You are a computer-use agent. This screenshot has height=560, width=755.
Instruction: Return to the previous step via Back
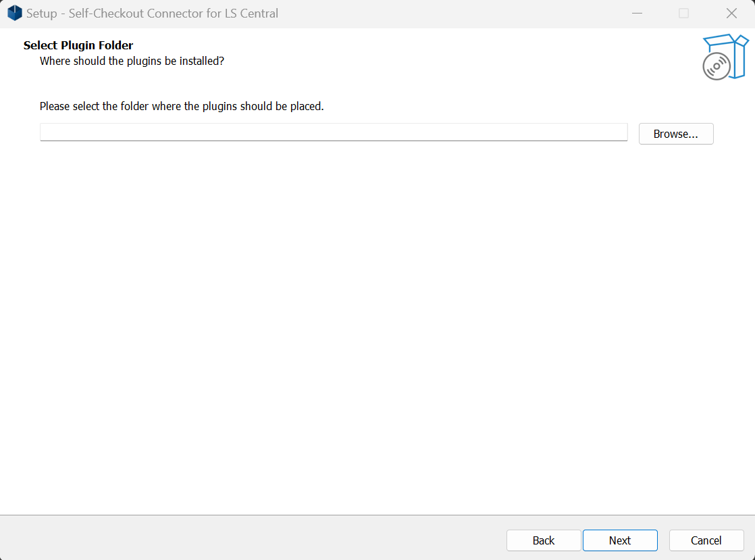point(543,540)
